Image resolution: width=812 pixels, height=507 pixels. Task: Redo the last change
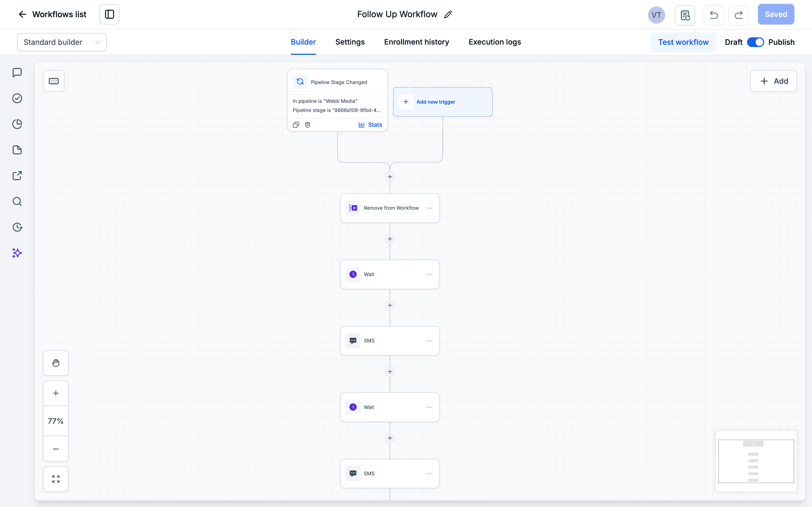click(x=738, y=15)
